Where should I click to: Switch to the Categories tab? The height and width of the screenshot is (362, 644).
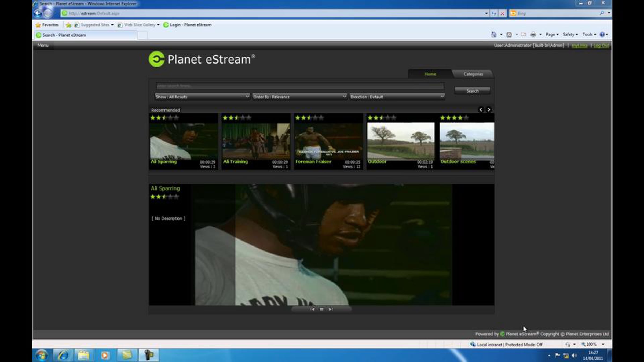(473, 74)
